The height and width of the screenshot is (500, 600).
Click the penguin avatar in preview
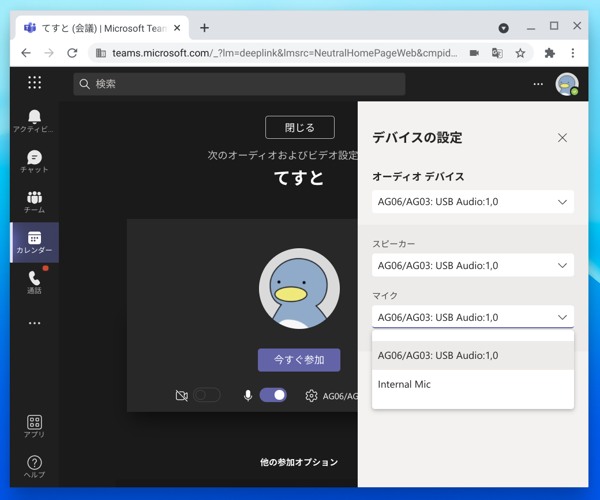click(299, 288)
